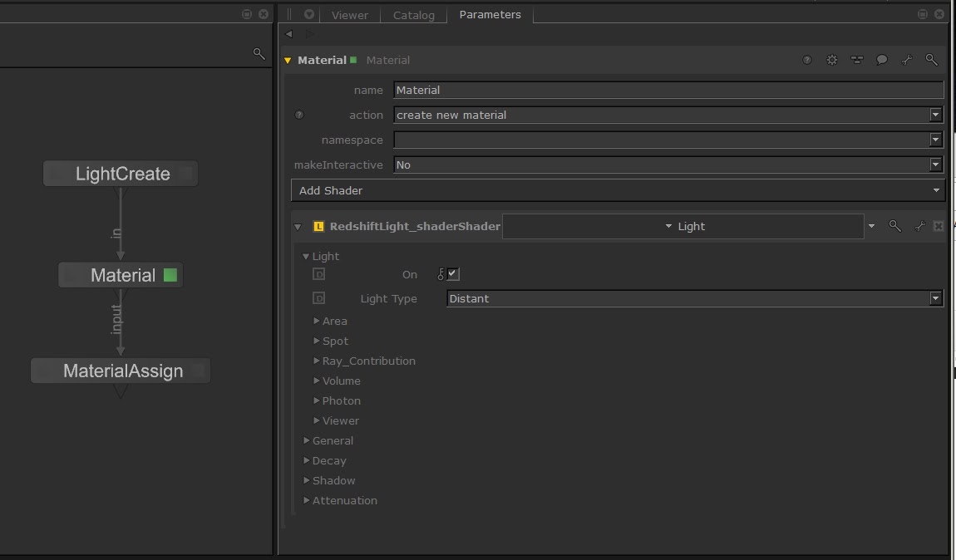Remove shader using X icon on RedshiftLight row
Image resolution: width=956 pixels, height=560 pixels.
(939, 226)
